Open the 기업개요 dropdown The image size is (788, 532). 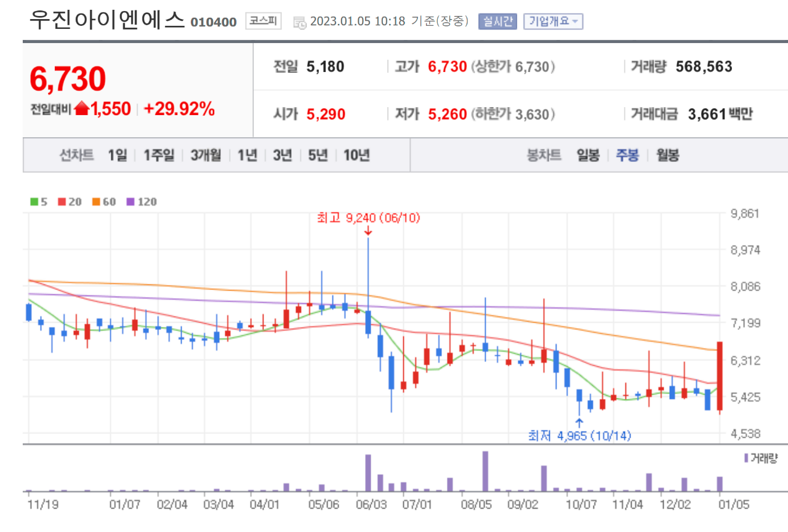pyautogui.click(x=553, y=22)
